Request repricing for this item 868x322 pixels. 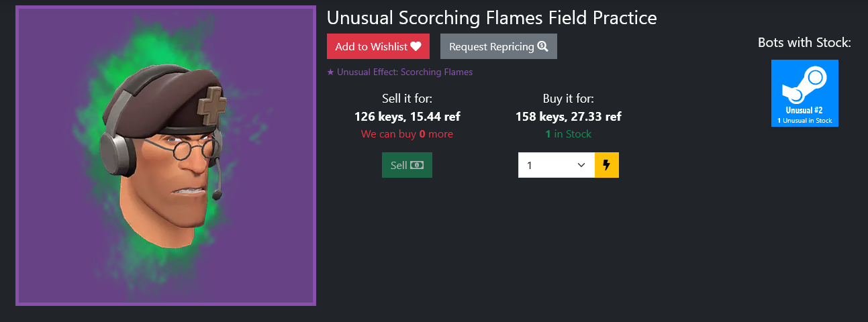coord(499,46)
